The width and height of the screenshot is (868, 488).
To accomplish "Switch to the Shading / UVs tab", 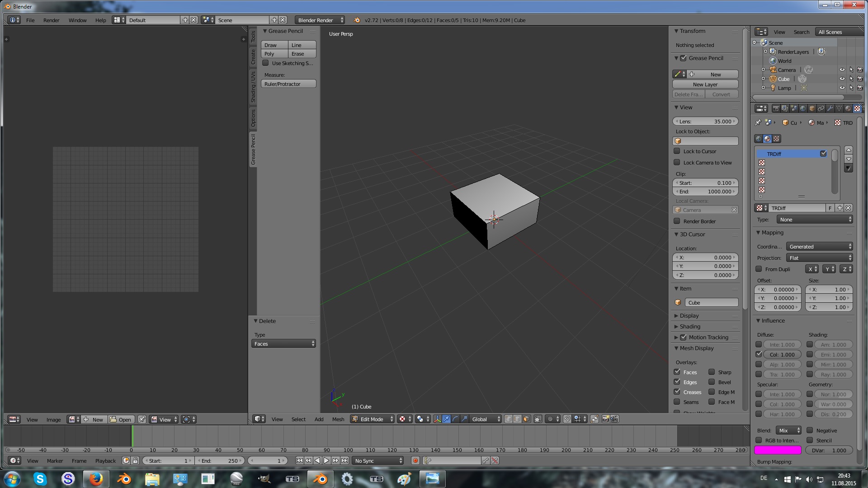I will point(253,87).
